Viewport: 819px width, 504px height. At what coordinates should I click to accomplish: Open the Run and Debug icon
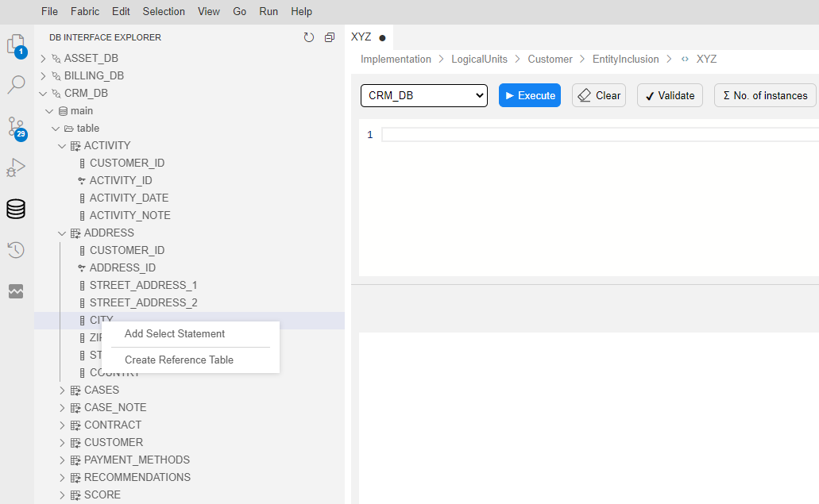click(16, 167)
